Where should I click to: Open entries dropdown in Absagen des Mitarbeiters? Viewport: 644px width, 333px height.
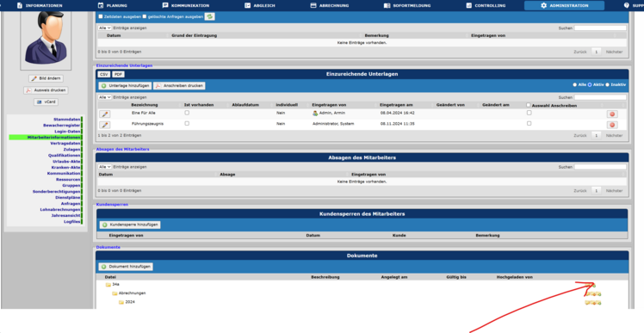point(105,167)
